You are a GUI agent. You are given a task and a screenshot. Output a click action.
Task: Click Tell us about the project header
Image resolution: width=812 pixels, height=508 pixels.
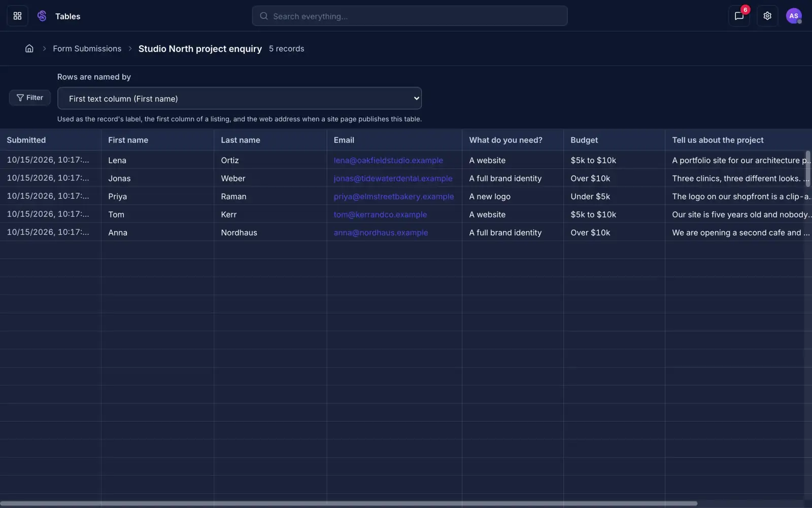click(738, 140)
